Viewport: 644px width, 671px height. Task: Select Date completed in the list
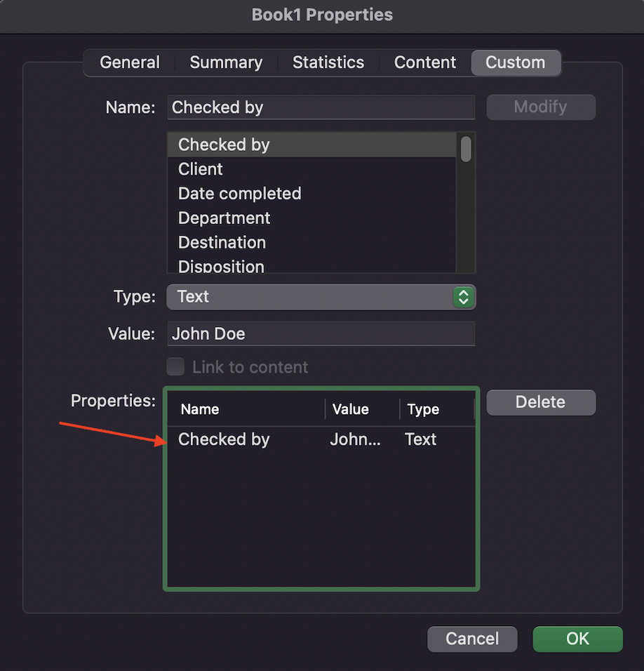coord(239,194)
